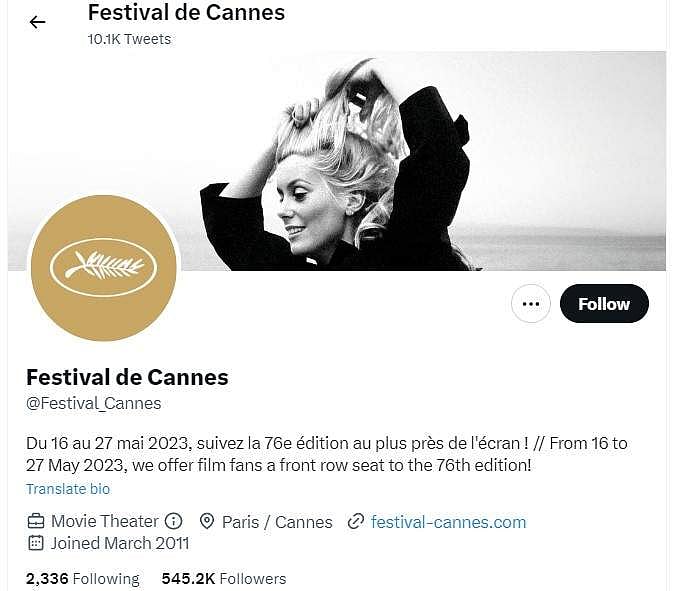Open festival-cannes.com website link
Image resolution: width=689 pixels, height=591 pixels.
(x=448, y=521)
